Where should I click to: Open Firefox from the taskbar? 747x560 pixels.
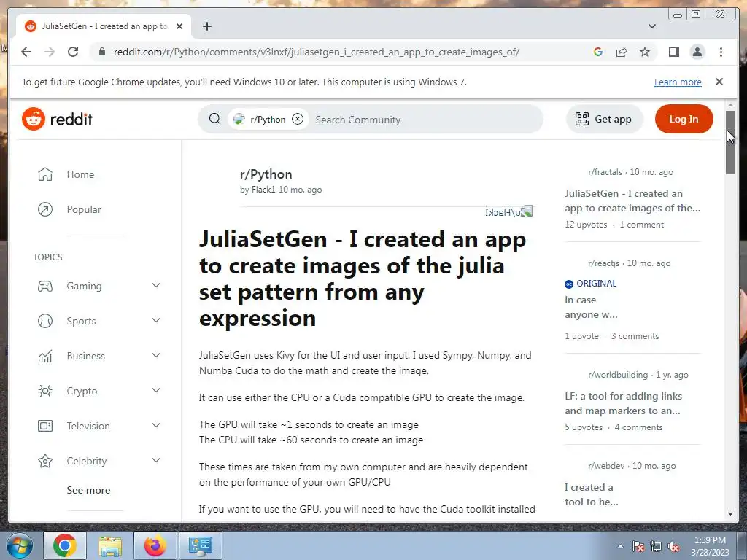pos(155,545)
